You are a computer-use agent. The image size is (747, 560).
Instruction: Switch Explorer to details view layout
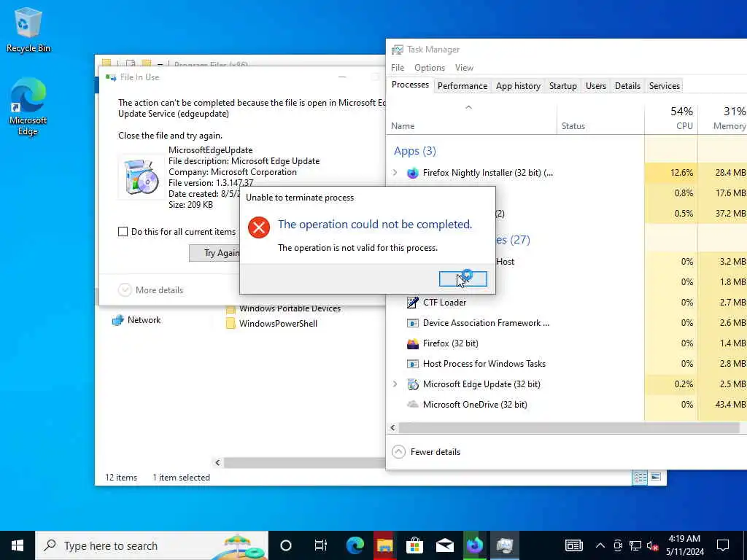(x=640, y=477)
